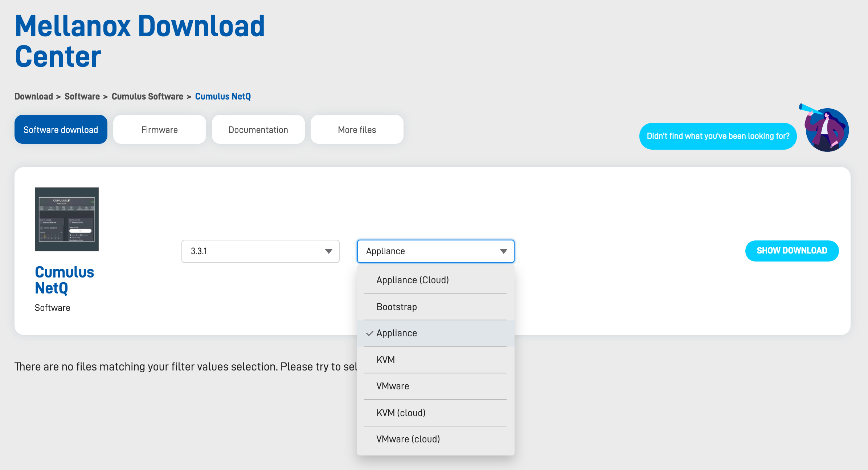
Task: Collapse the Appliance dropdown via its arrow
Action: 503,251
